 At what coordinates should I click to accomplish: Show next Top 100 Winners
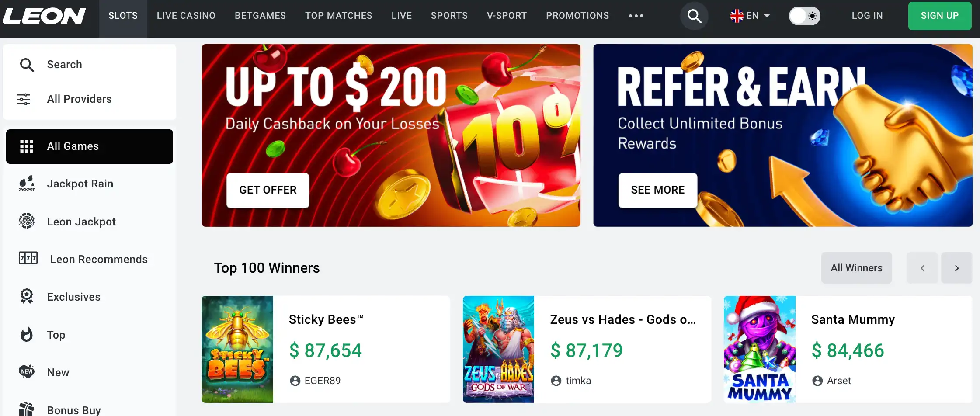pos(956,268)
